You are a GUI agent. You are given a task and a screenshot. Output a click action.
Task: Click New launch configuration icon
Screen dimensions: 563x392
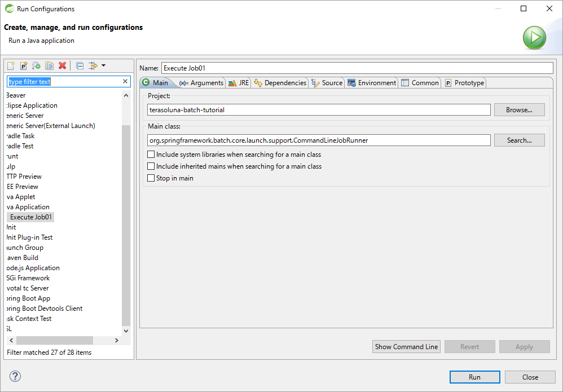click(x=11, y=66)
